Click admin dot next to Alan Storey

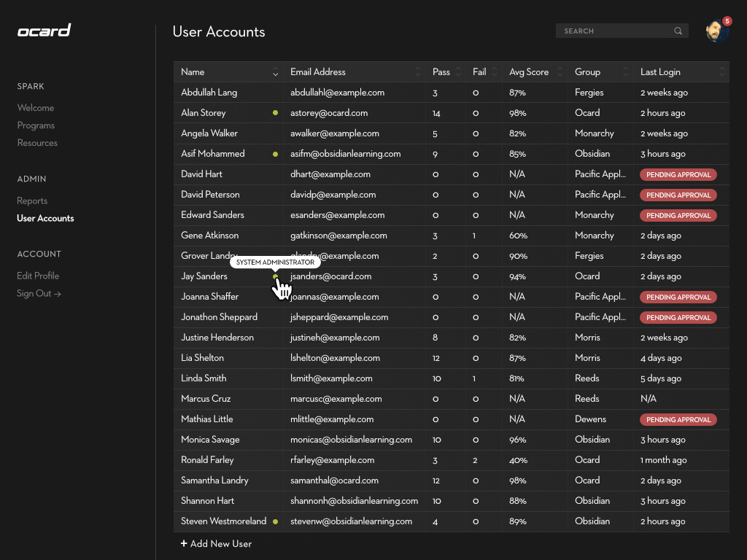(275, 113)
